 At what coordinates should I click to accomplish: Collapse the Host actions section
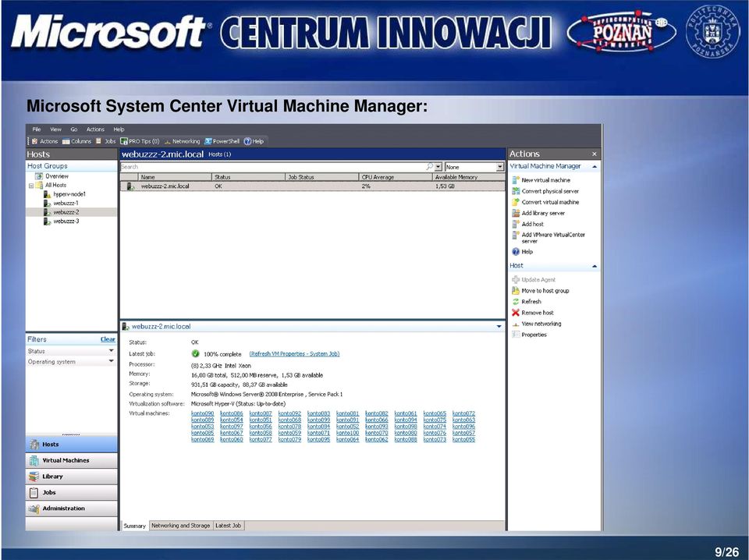[595, 267]
